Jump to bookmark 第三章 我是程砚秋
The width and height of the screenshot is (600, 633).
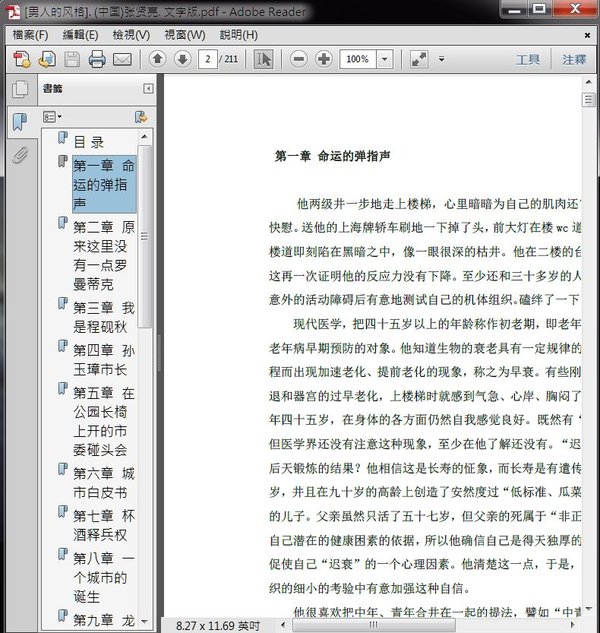[104, 317]
